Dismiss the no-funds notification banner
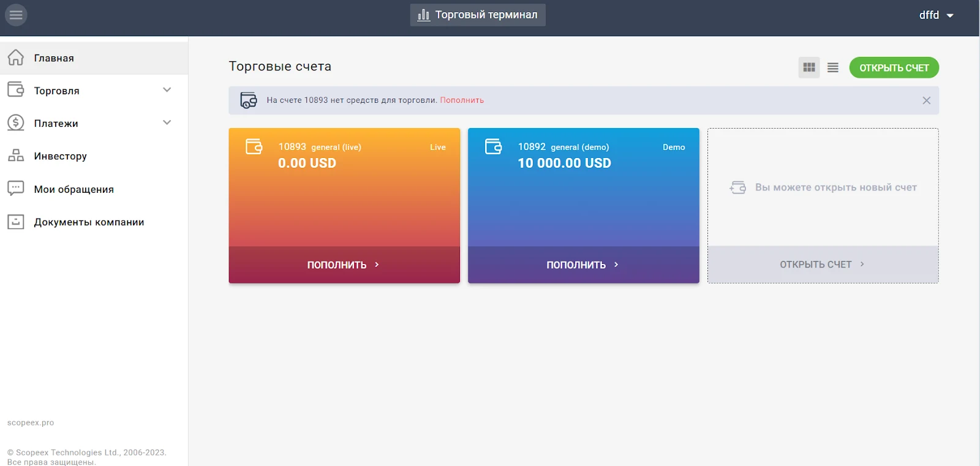The height and width of the screenshot is (466, 980). click(x=926, y=100)
